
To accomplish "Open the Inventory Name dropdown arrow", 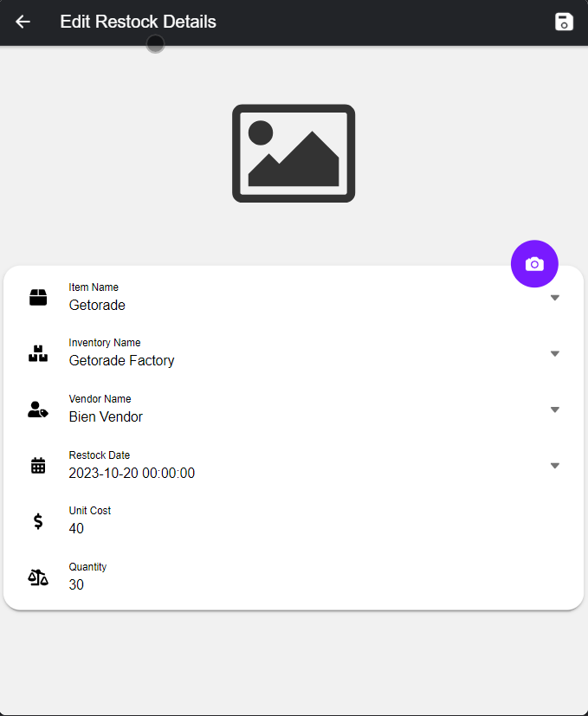I will [x=555, y=353].
